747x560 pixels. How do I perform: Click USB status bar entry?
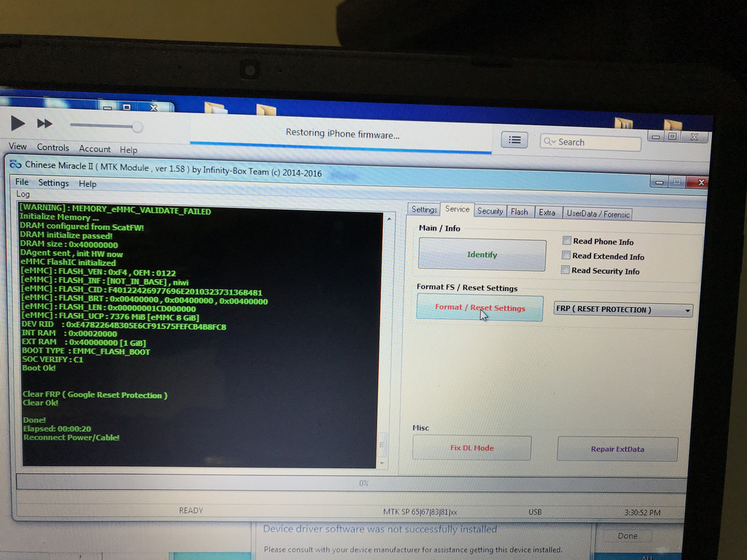tap(535, 512)
